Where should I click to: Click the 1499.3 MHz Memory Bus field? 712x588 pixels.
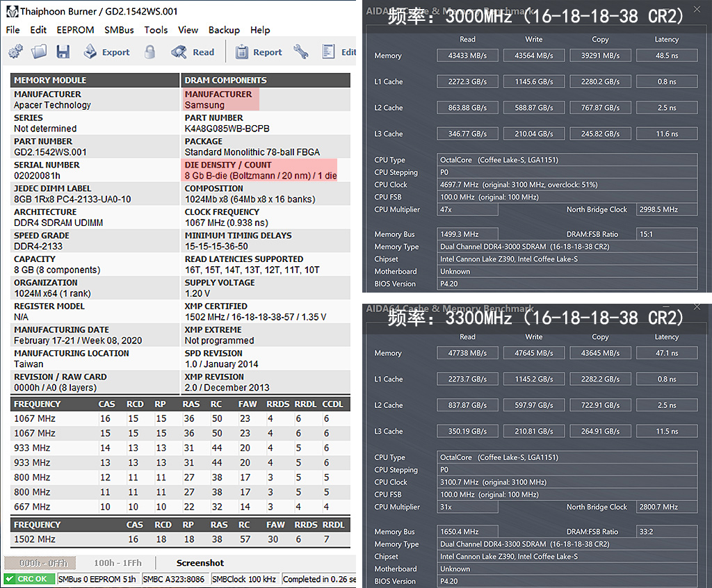click(467, 234)
